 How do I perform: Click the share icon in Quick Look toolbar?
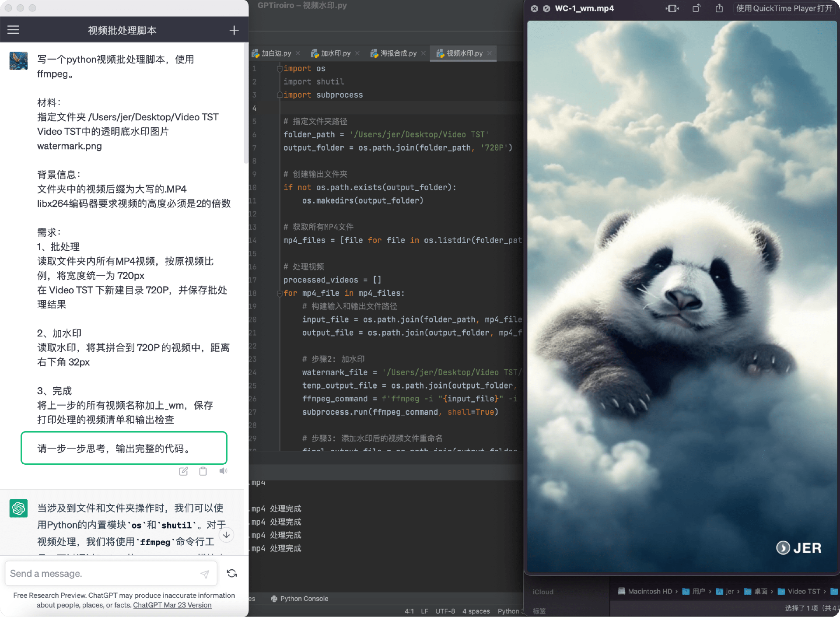point(719,8)
